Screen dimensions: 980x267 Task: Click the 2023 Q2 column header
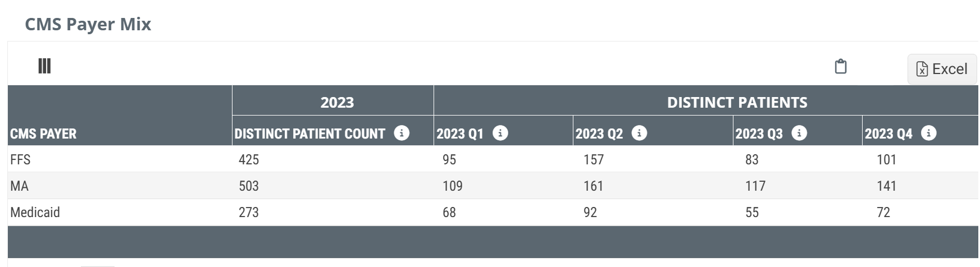click(x=599, y=133)
